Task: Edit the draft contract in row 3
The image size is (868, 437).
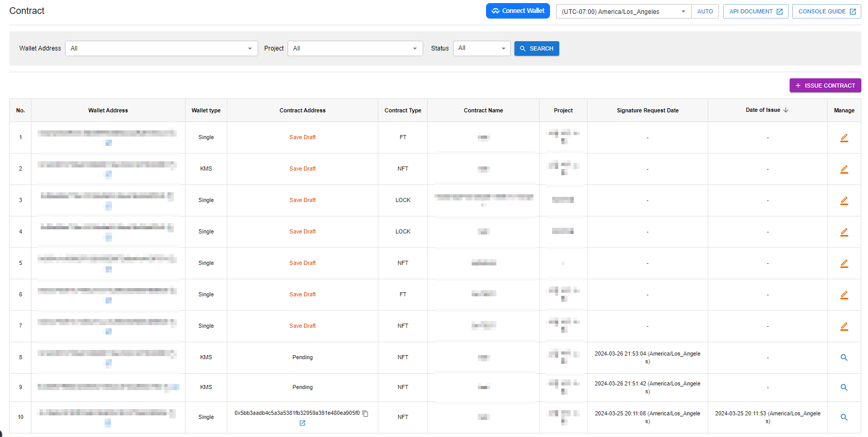Action: click(844, 200)
